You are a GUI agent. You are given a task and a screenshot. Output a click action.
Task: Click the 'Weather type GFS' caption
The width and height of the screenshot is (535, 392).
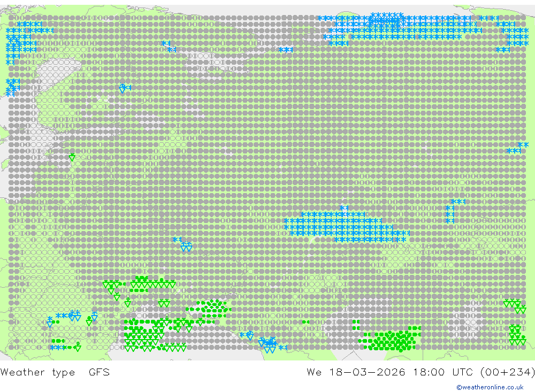(x=55, y=372)
